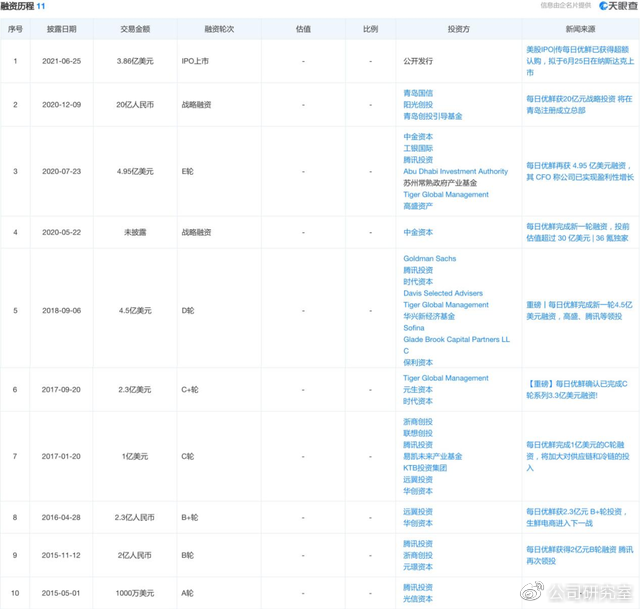This screenshot has width=640, height=609.
Task: Open 远翼投资 in the C轮 row
Action: 418,480
